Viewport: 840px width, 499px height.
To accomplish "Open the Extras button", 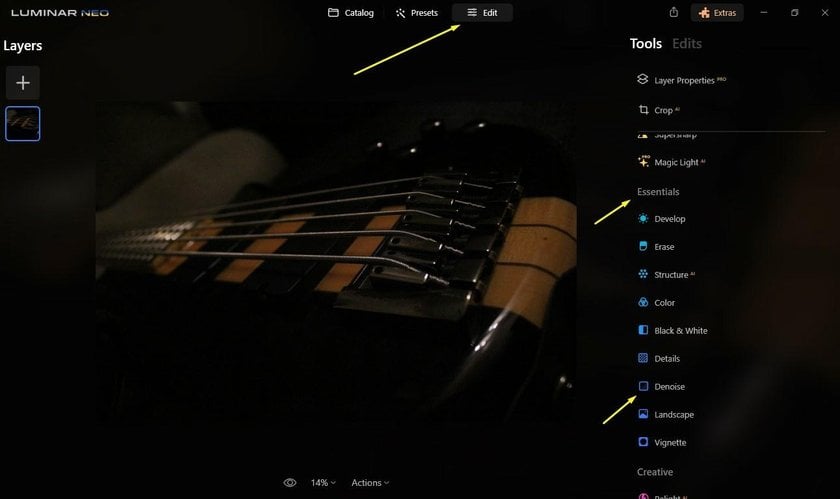I will pos(717,12).
